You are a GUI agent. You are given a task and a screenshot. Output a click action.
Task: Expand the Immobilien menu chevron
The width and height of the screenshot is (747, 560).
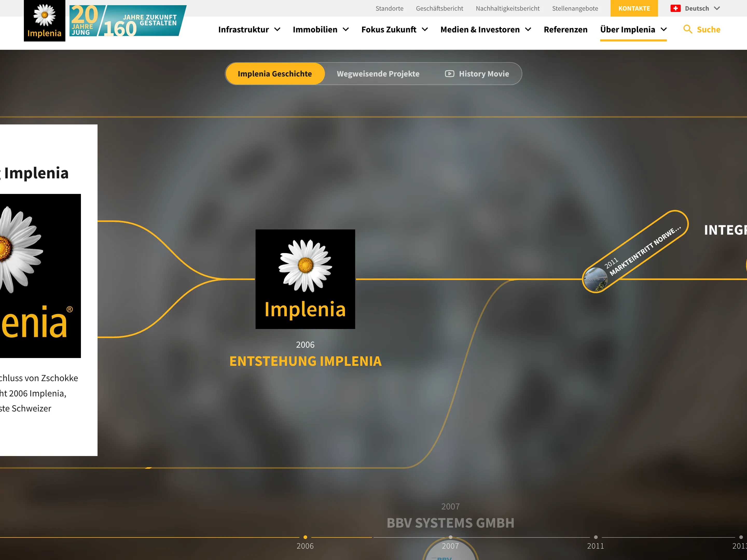346,30
